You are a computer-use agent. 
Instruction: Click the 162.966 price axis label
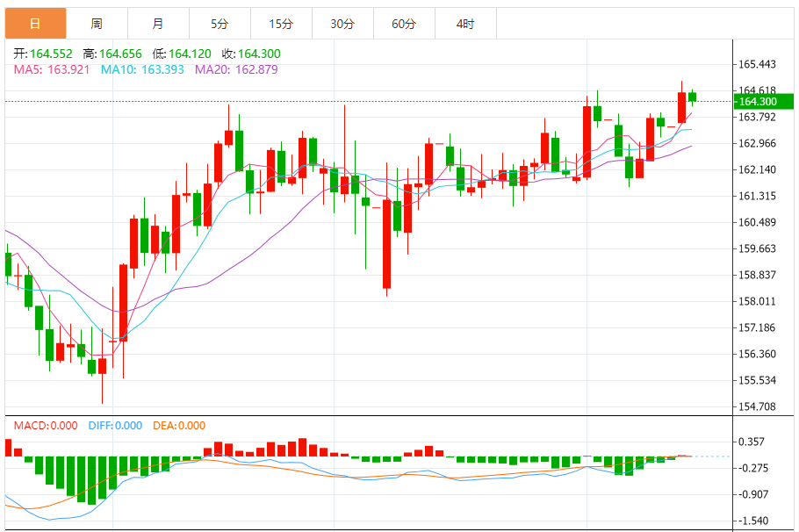pyautogui.click(x=757, y=143)
